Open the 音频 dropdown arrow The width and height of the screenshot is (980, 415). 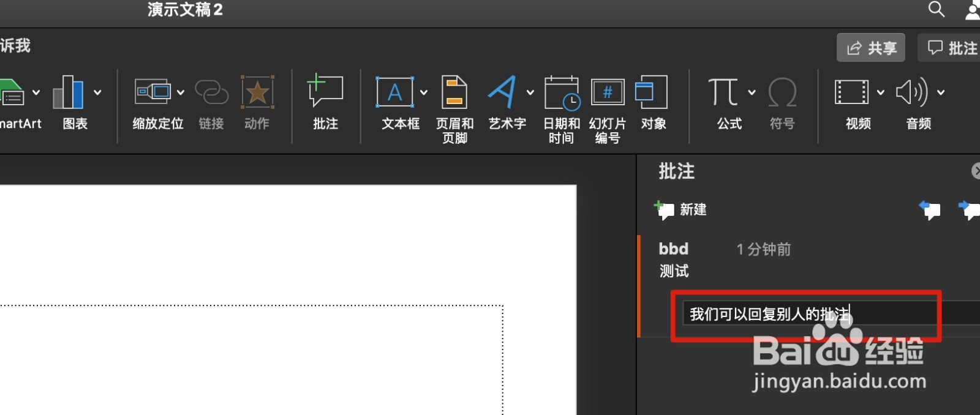click(941, 92)
